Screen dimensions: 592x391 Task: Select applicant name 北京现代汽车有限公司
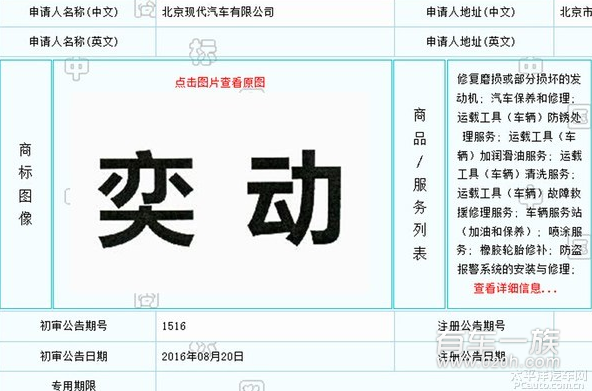coord(218,12)
